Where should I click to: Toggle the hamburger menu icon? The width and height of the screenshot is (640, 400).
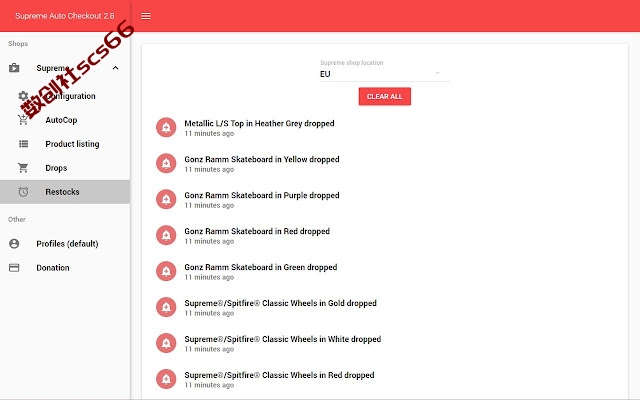[146, 16]
